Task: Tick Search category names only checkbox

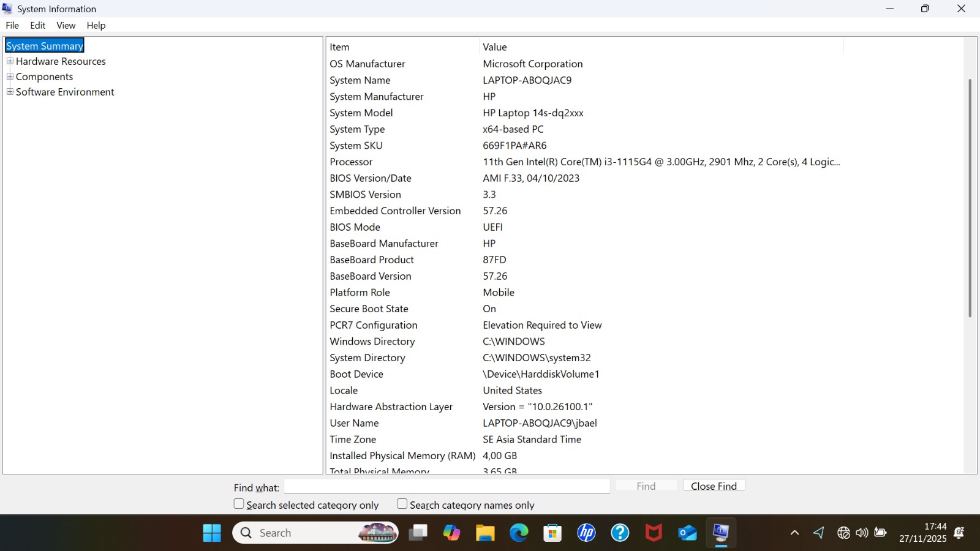Action: (402, 504)
